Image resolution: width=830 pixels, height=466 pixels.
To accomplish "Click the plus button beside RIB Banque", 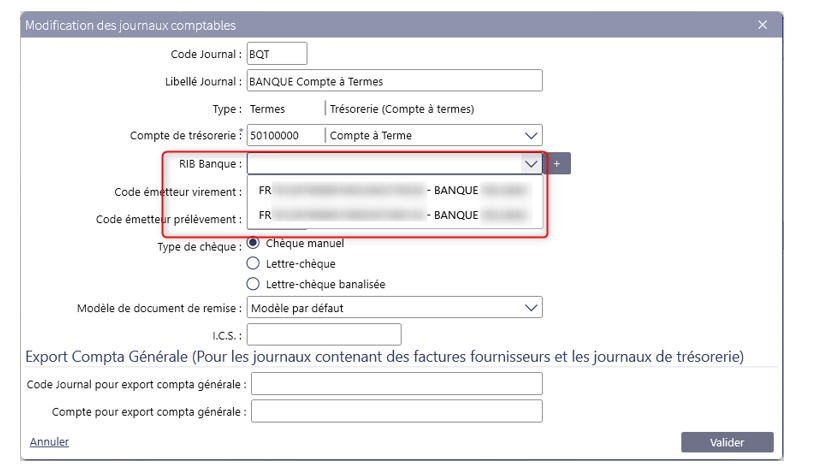I will click(x=557, y=163).
